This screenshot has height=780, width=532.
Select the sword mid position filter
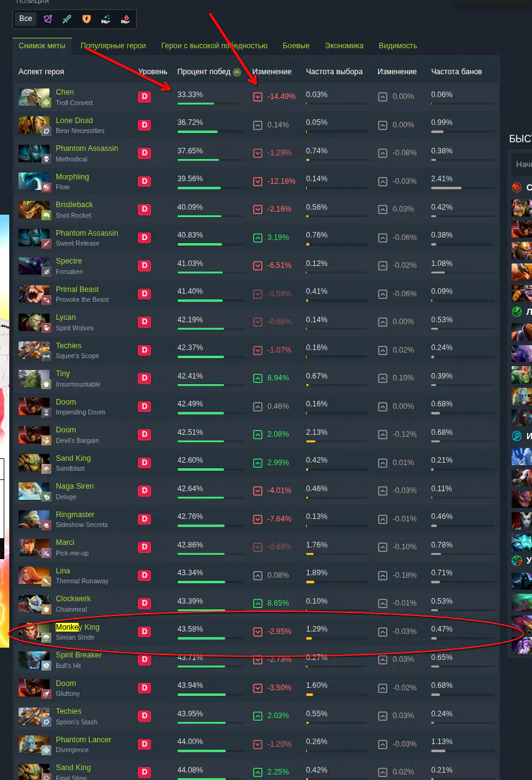[67, 19]
